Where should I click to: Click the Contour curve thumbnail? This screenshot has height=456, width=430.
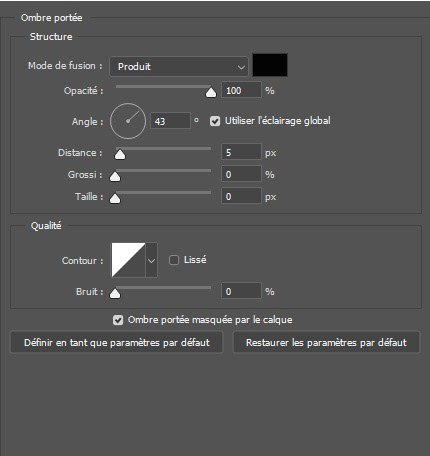click(x=129, y=260)
